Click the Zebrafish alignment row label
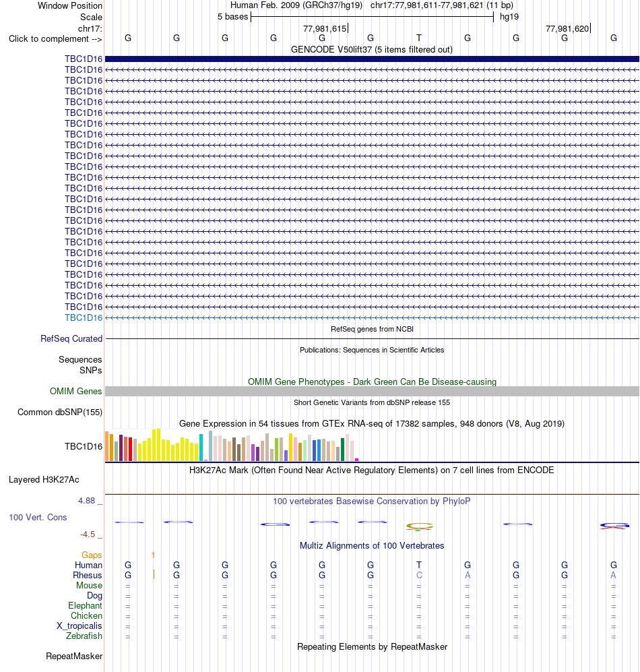640x672 pixels. (84, 636)
